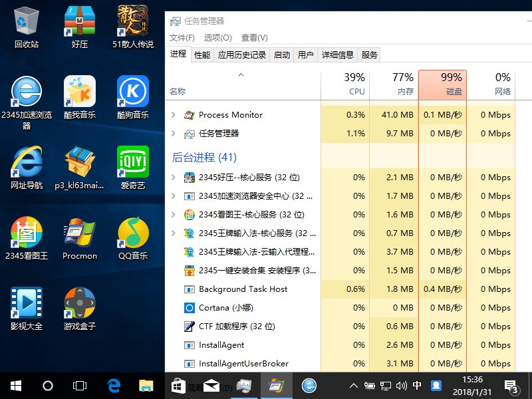
Task: Select the 进程 tab
Action: pyautogui.click(x=178, y=54)
